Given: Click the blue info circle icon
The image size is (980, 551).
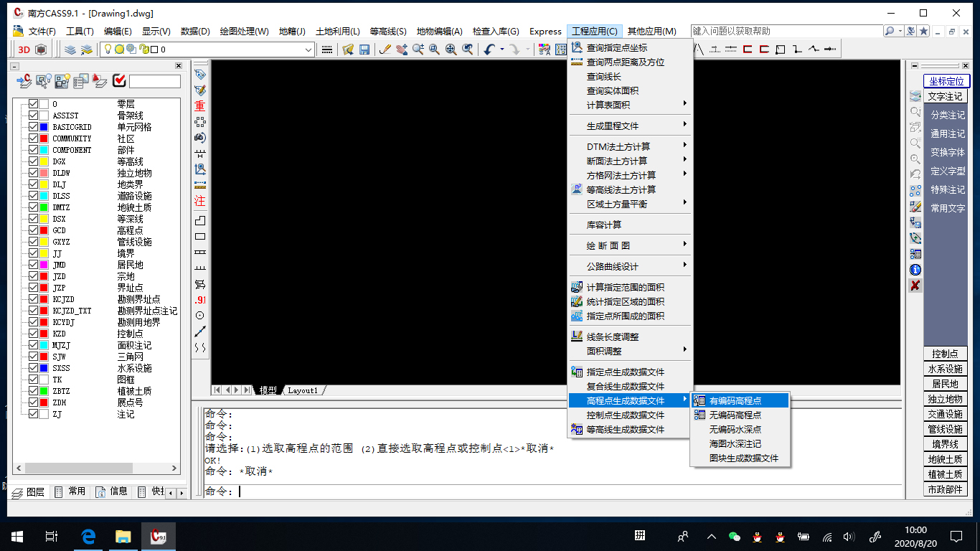Looking at the screenshot, I should [x=915, y=270].
